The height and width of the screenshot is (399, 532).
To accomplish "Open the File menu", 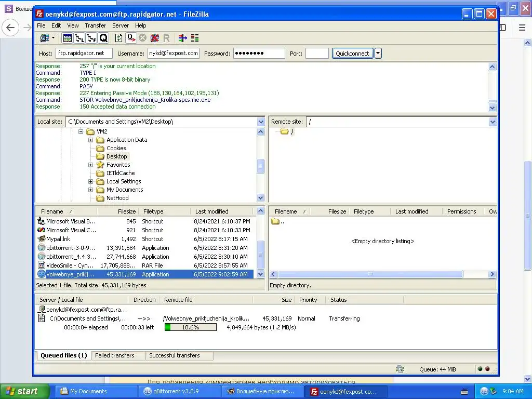I will coord(41,25).
